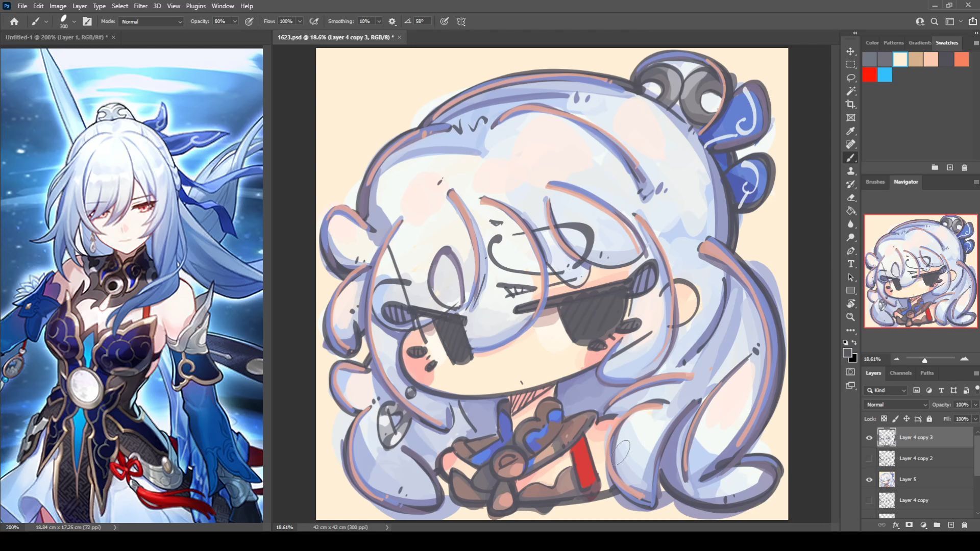Delete the selected layer with trash icon
The width and height of the screenshot is (980, 551).
tap(964, 524)
